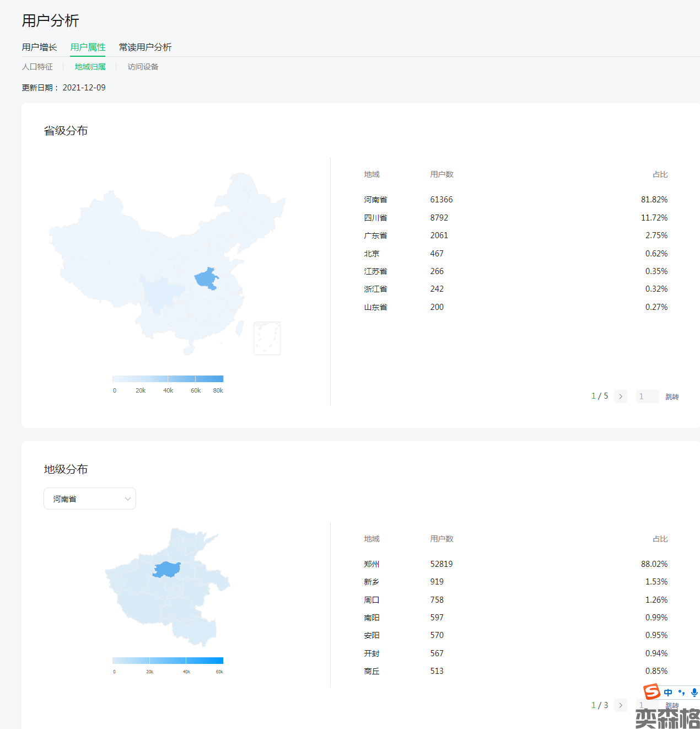Click the Sogou input method logo
Viewport: 700px width, 729px height.
[x=652, y=692]
